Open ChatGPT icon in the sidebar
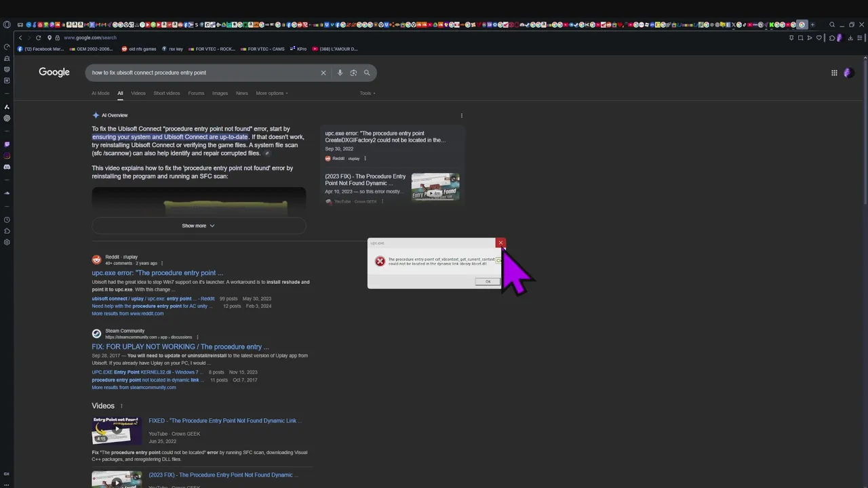This screenshot has width=868, height=488. 7,118
